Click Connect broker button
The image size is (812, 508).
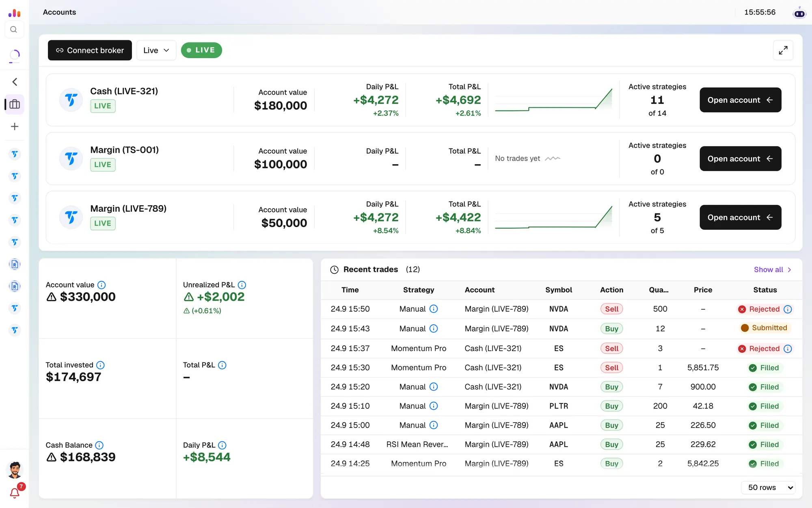[90, 50]
